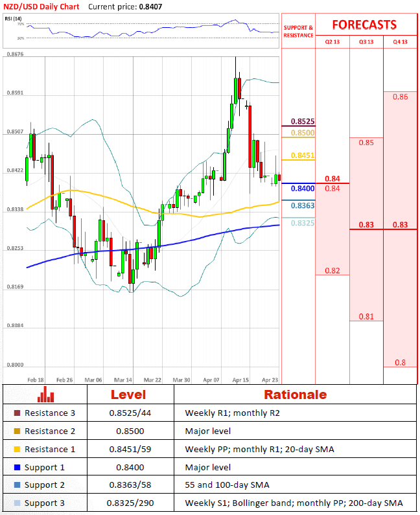Click the Q3 13 upper forecast 0.85
This screenshot has width=420, height=515.
(366, 143)
